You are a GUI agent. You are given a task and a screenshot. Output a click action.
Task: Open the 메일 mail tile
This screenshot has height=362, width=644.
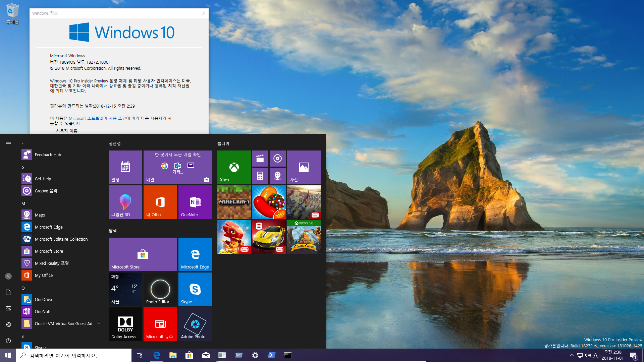(x=178, y=167)
